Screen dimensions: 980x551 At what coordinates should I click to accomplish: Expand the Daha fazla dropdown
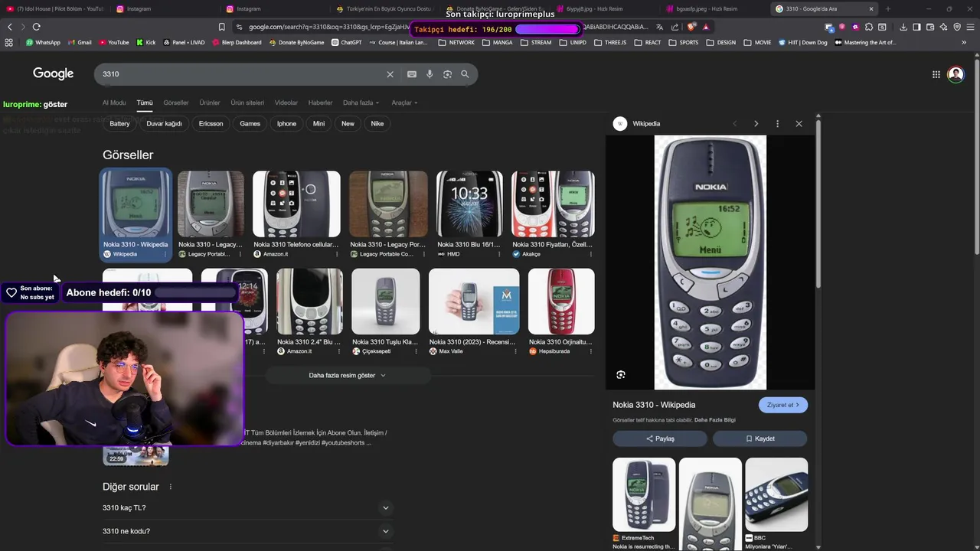pyautogui.click(x=361, y=103)
